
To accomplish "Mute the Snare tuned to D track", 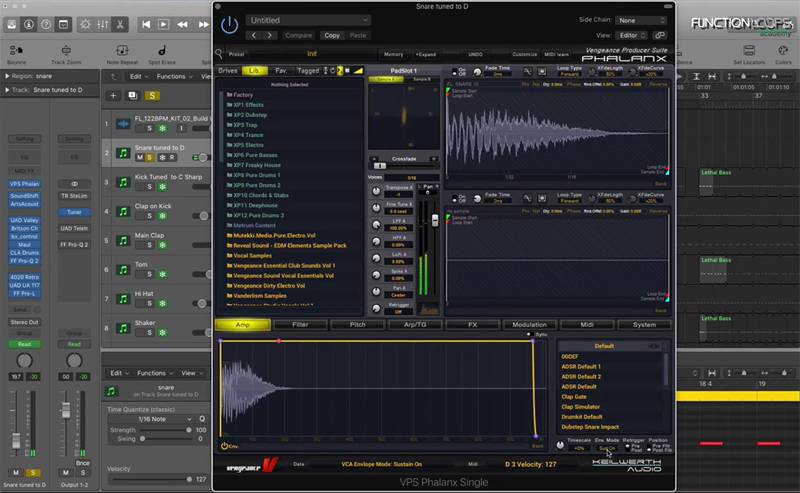I will [x=139, y=158].
